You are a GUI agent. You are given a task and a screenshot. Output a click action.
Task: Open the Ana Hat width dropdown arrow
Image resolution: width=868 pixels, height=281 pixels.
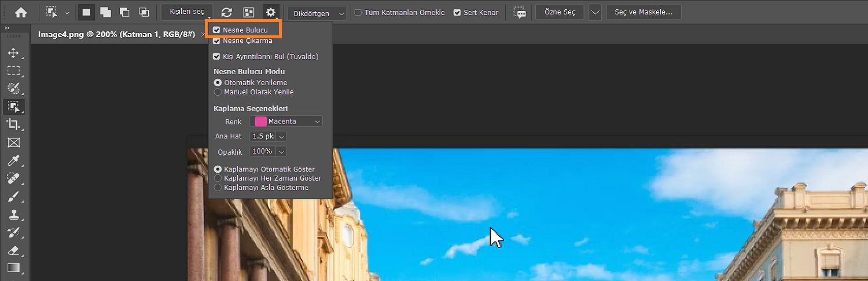click(281, 137)
